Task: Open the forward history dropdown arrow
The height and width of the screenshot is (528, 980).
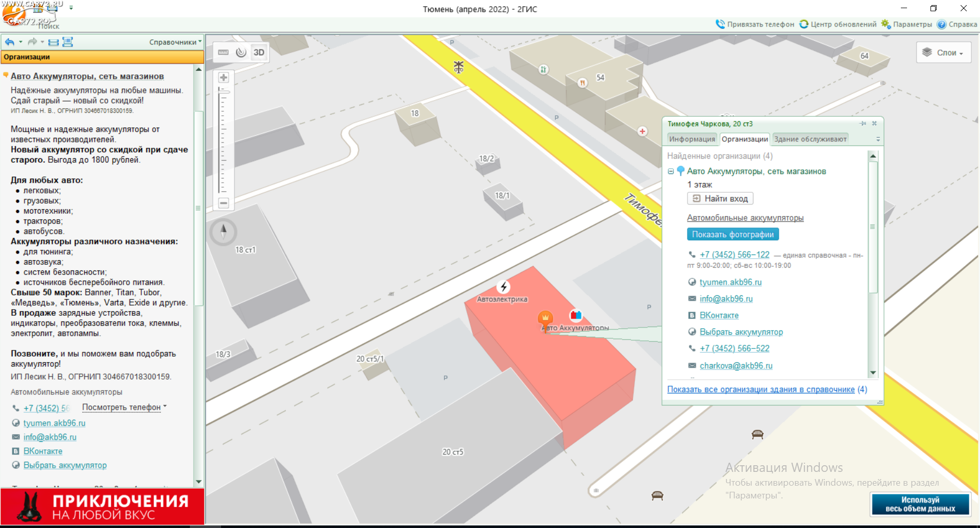Action: click(42, 42)
